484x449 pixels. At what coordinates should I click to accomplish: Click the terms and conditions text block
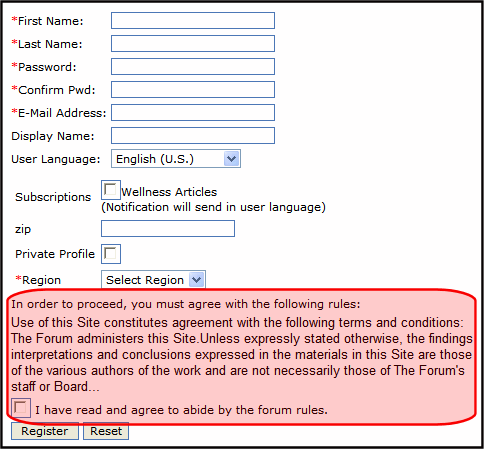coord(241,354)
